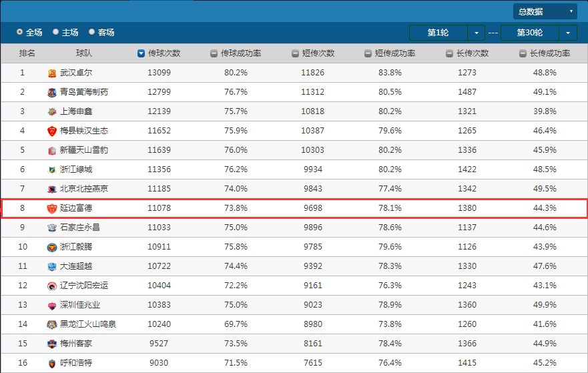
Task: Open the 第30轮 round selector
Action: (x=530, y=33)
